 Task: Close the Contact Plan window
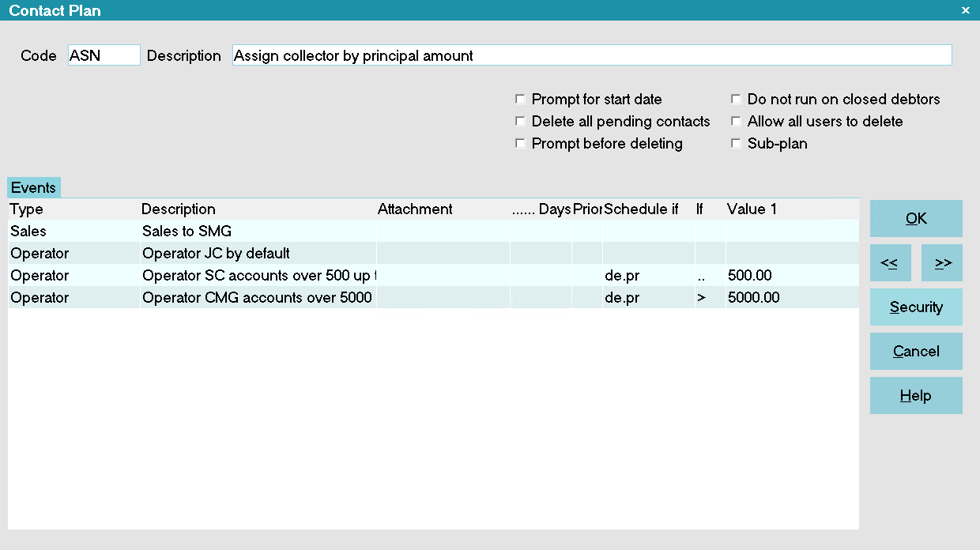click(965, 10)
